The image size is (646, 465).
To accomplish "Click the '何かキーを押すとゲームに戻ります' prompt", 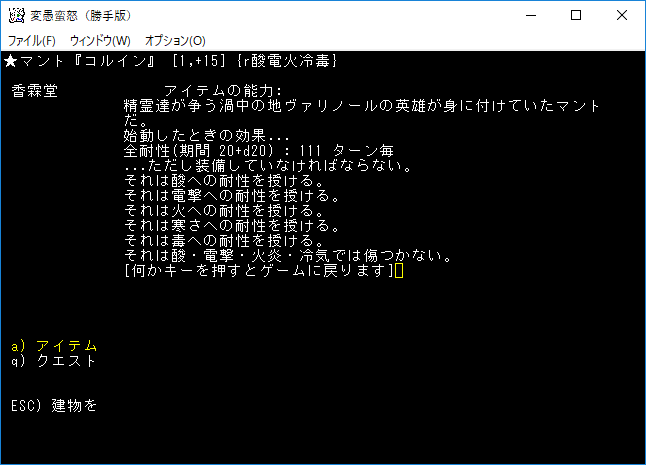I will pos(258,271).
